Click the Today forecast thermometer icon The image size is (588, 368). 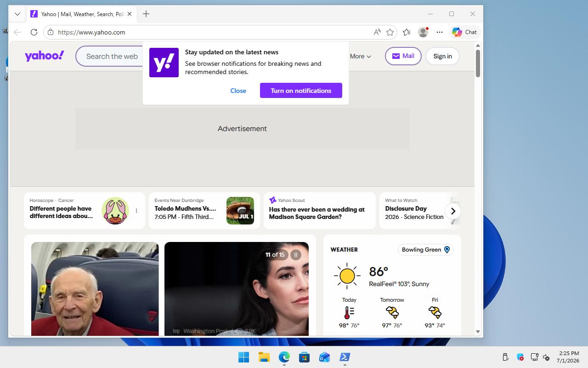pyautogui.click(x=349, y=313)
